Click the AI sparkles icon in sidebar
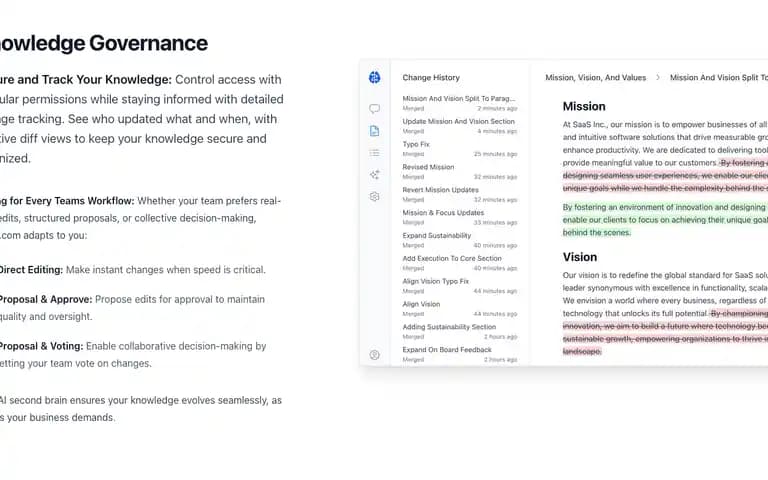The height and width of the screenshot is (480, 768). tap(374, 174)
